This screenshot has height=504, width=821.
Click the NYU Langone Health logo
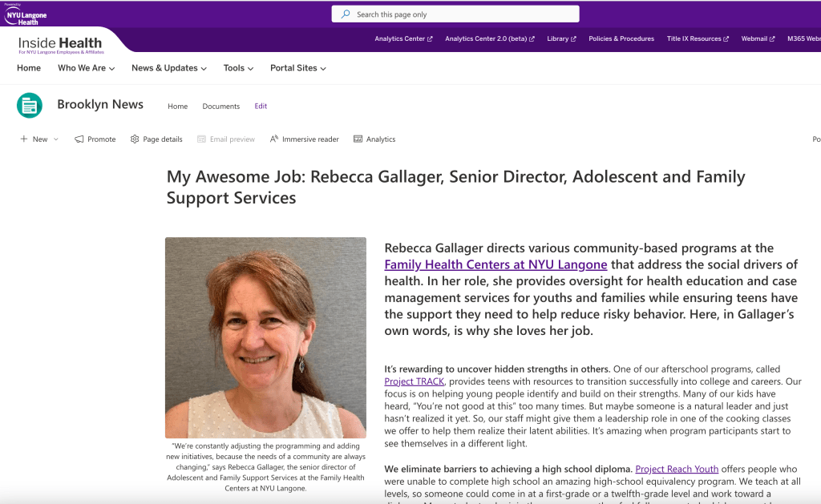pos(22,15)
